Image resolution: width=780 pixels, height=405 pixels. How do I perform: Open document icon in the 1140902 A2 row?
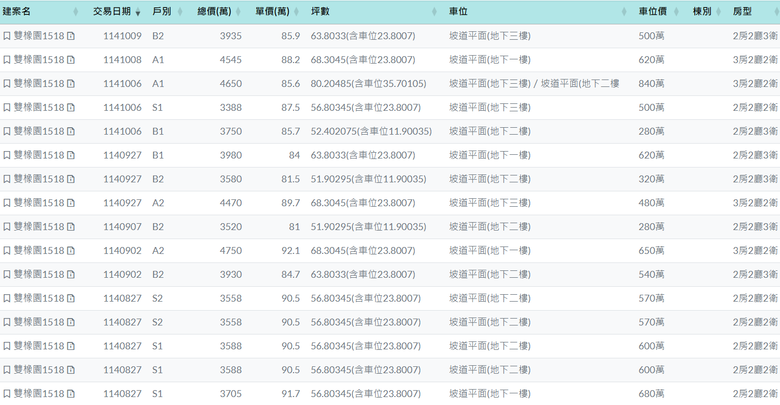pos(71,251)
